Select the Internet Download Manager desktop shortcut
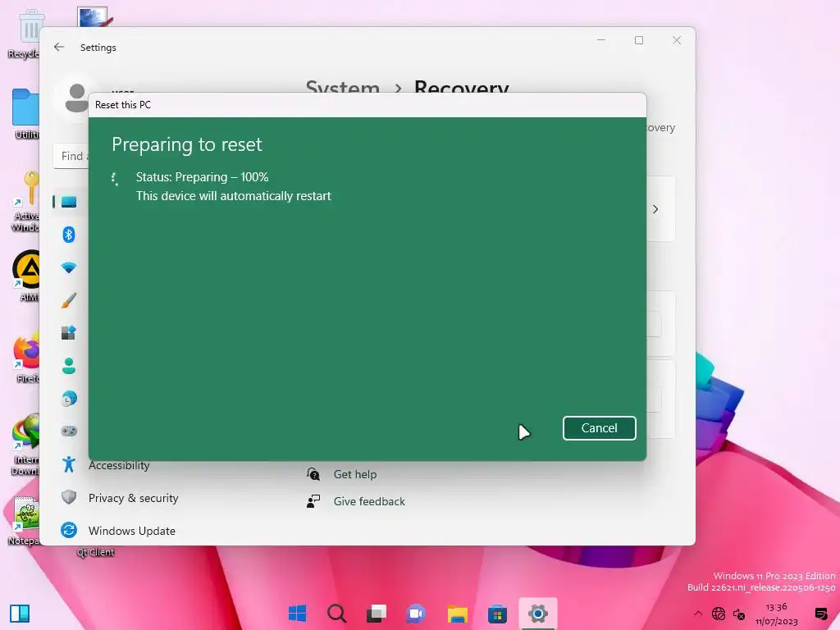840x630 pixels. [x=26, y=445]
